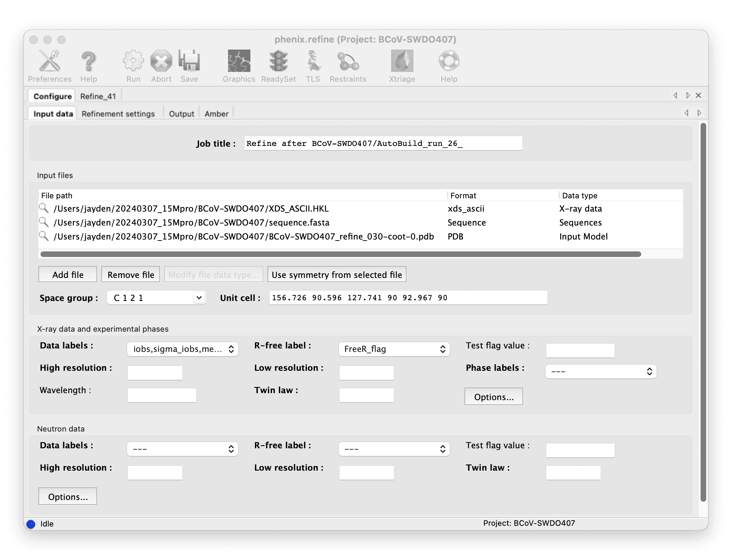
Task: Click the vertical scrollbar on right
Action: coord(704,312)
